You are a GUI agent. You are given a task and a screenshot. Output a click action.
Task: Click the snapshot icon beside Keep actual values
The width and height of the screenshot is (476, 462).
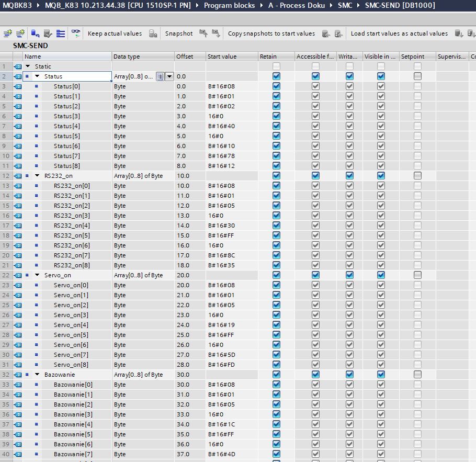pyautogui.click(x=153, y=33)
